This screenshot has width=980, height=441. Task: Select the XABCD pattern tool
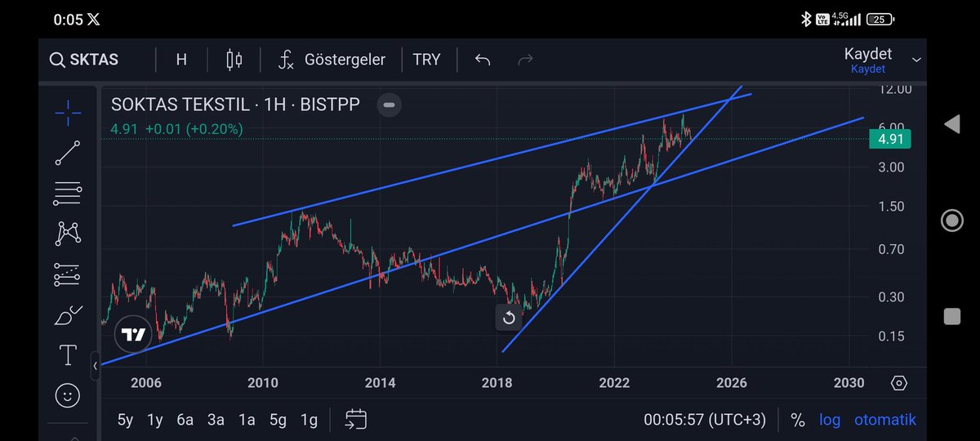point(68,234)
